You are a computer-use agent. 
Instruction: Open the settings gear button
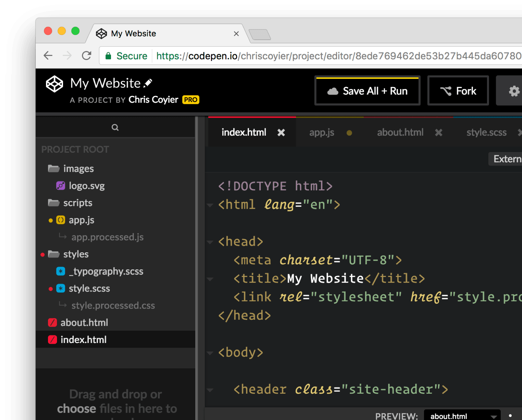tap(514, 91)
